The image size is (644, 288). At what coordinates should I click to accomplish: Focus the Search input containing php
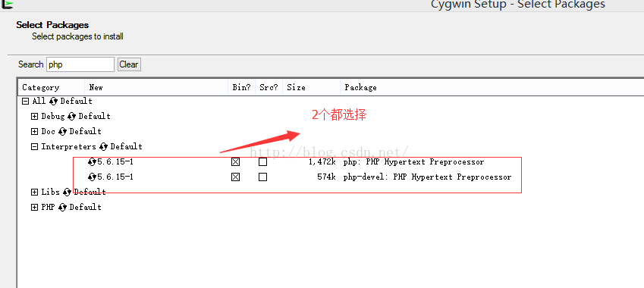tap(80, 64)
